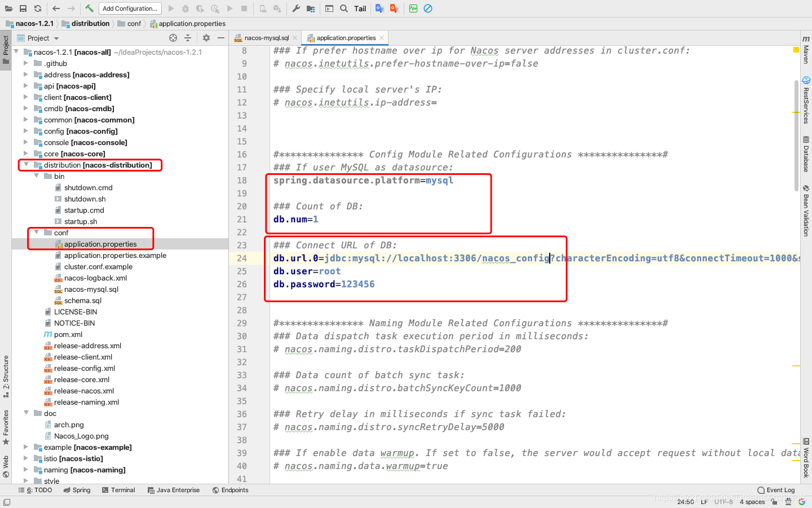The height and width of the screenshot is (508, 812).
Task: Select application.properties.example file in tree
Action: click(x=115, y=255)
